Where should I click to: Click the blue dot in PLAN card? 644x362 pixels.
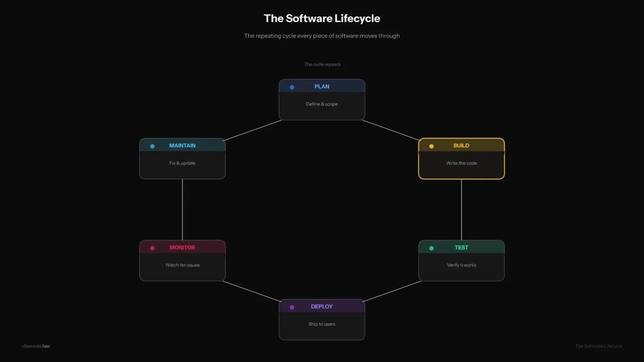pos(292,87)
